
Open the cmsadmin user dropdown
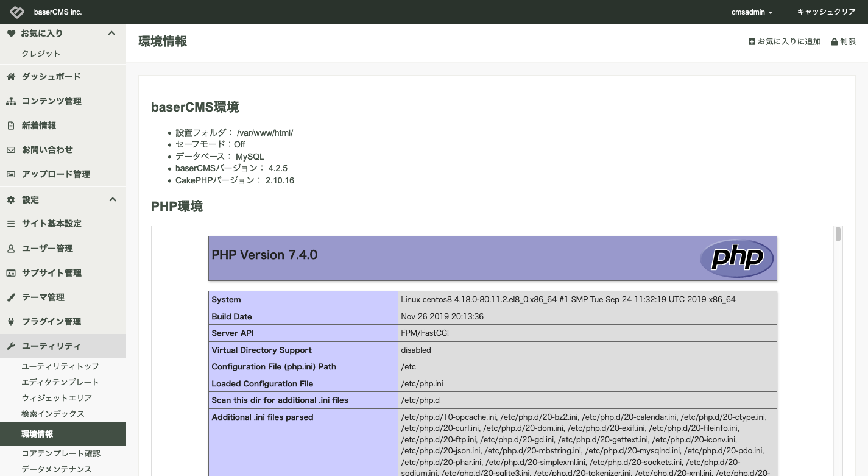click(x=752, y=12)
